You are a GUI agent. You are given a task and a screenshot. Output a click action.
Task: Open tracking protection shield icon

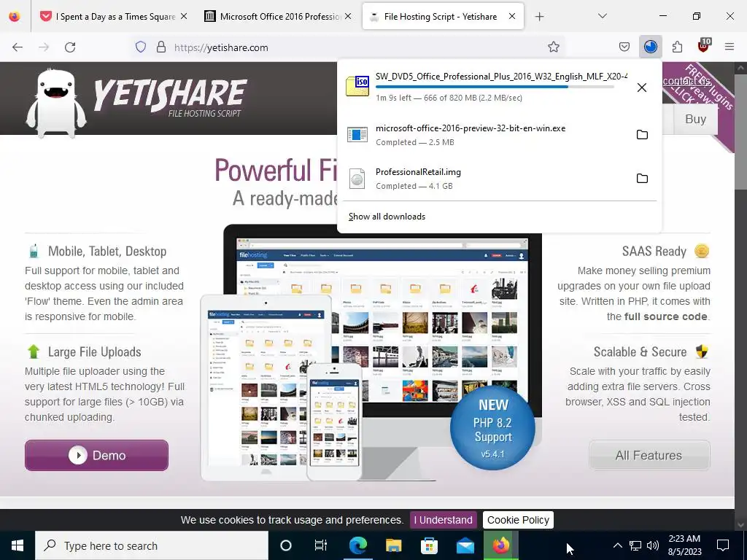coord(141,47)
